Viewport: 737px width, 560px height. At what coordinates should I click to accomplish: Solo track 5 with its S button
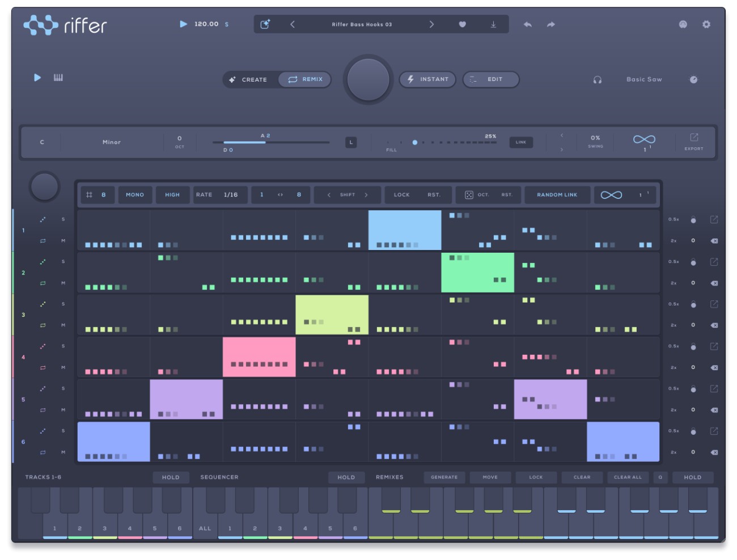coord(63,388)
